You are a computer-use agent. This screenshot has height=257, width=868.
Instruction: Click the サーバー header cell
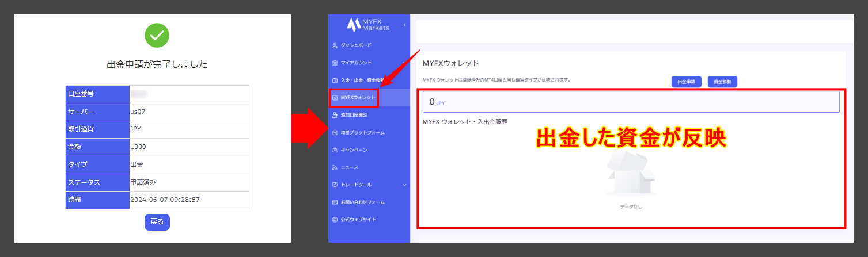pyautogui.click(x=98, y=112)
